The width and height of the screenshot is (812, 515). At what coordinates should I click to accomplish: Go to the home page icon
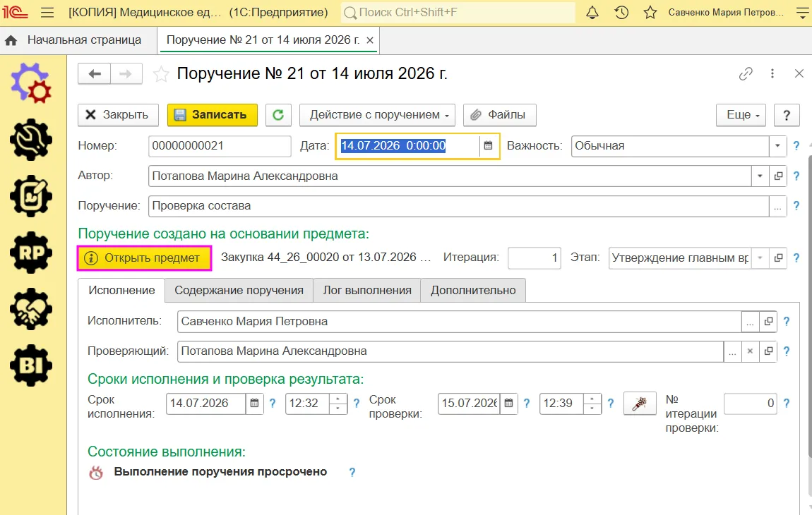pyautogui.click(x=11, y=40)
